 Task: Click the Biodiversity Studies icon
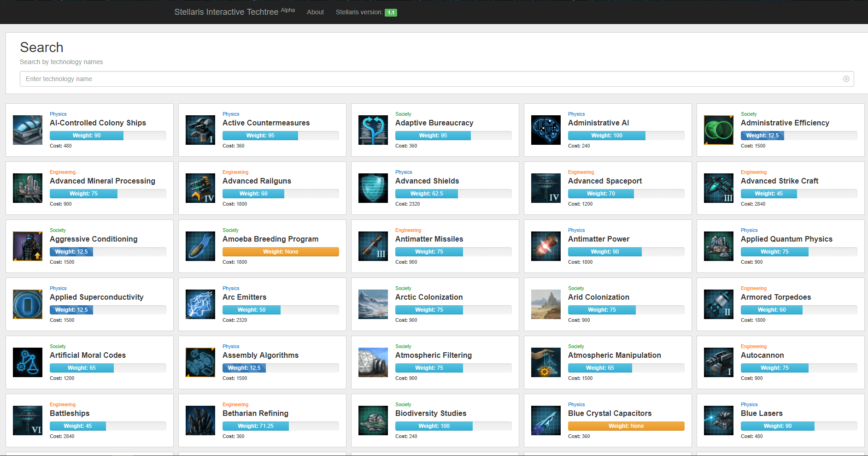point(373,420)
